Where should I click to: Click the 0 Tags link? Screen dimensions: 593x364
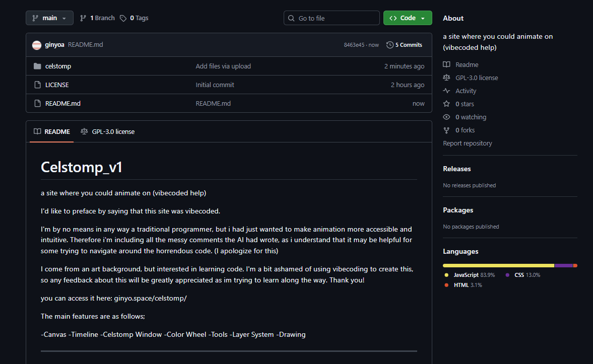(134, 18)
